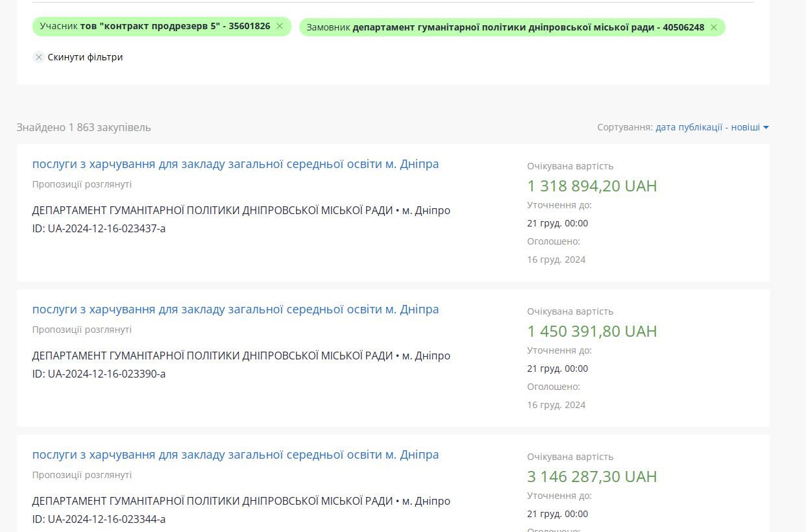Select the Замовник filter chip label

point(505,27)
